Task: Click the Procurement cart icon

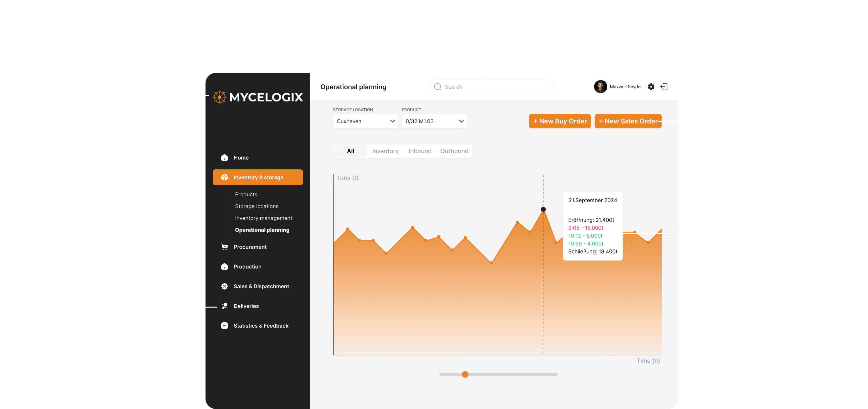Action: pyautogui.click(x=225, y=247)
